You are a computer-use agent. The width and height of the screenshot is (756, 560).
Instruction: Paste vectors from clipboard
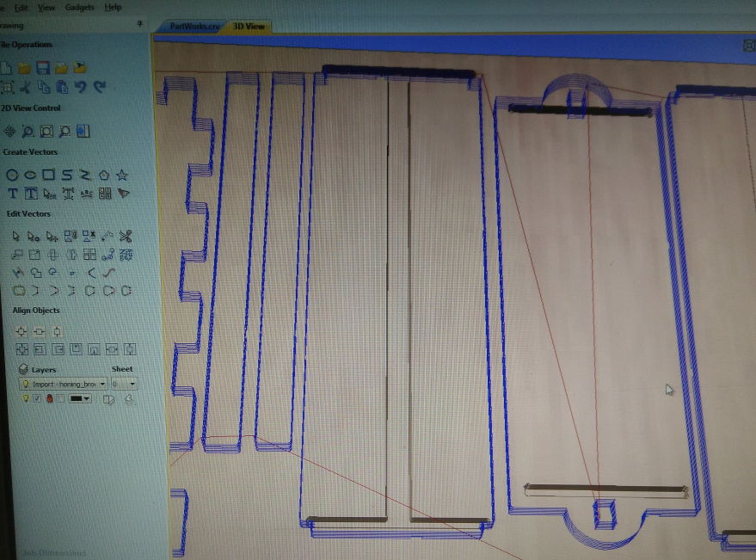[x=62, y=87]
